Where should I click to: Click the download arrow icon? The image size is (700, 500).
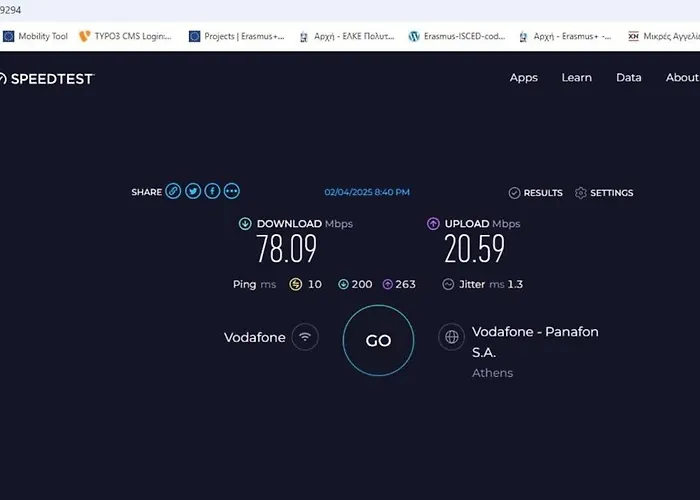(x=245, y=224)
